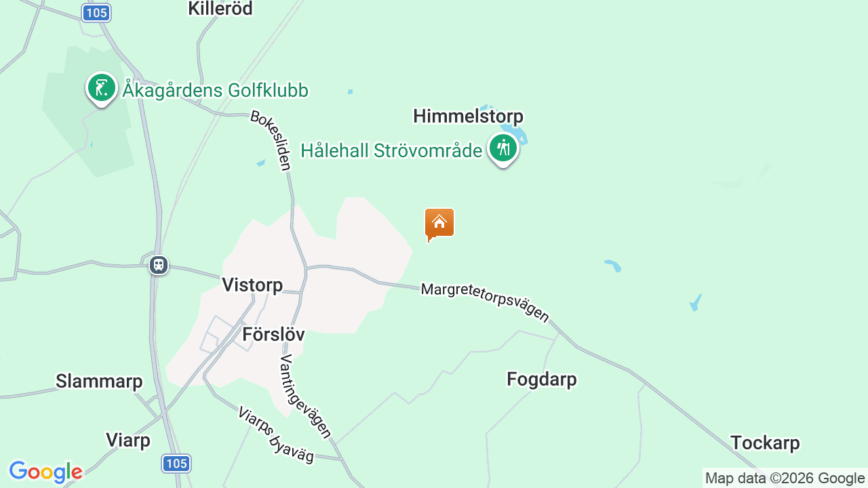Select the Vistorp place name
Viewport: 868px width, 488px height.
tap(252, 285)
